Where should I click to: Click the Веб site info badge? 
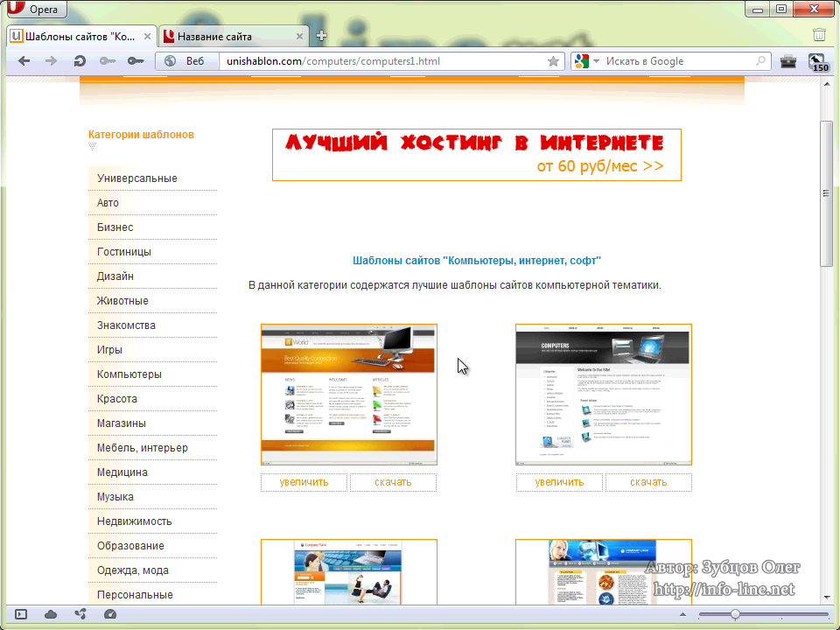tap(185, 61)
